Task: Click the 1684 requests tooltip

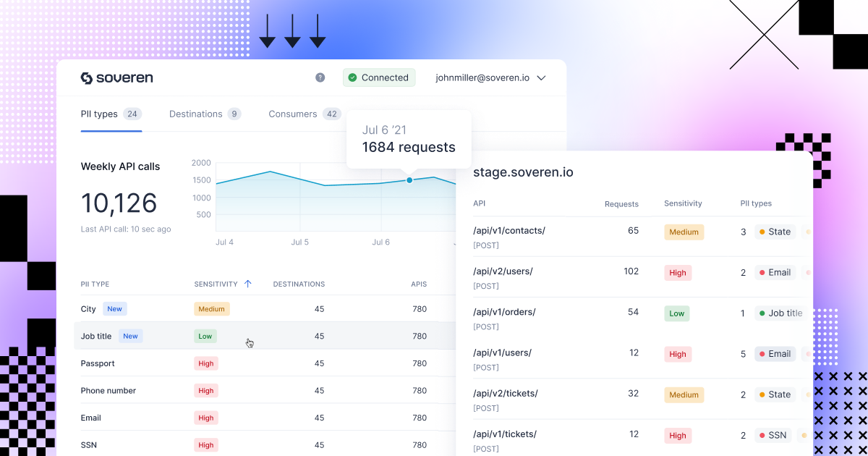Action: coord(409,147)
